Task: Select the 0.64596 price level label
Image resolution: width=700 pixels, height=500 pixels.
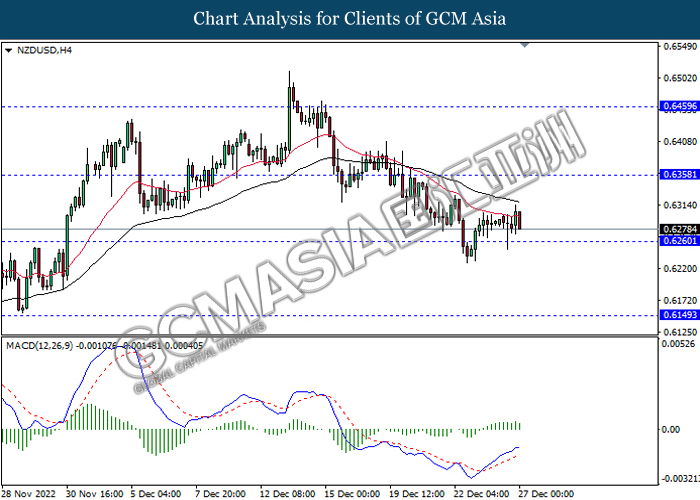Action: click(679, 106)
